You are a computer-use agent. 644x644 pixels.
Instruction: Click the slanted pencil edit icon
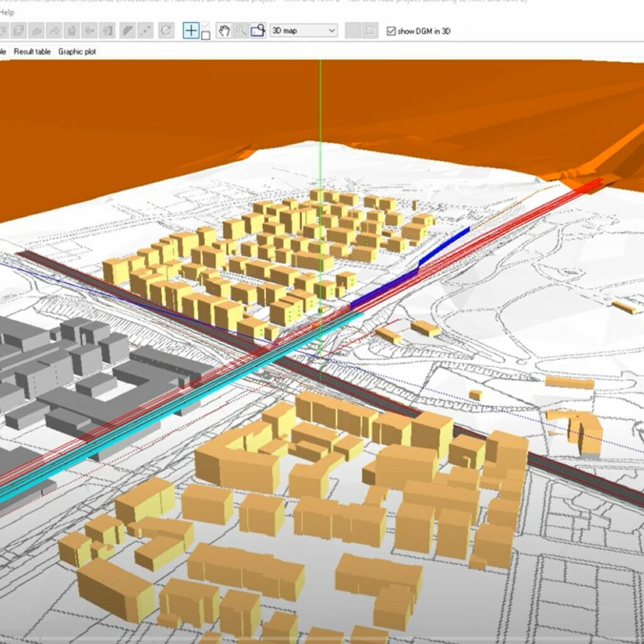pos(128,31)
